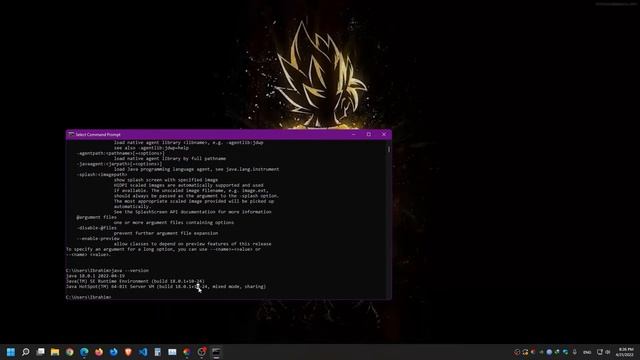Viewport: 640px width, 360px height.
Task: Launch File Explorer from taskbar
Action: pos(55,352)
